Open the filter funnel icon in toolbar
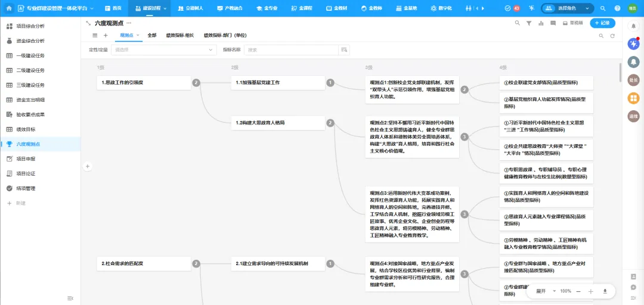The image size is (644, 305). click(528, 23)
